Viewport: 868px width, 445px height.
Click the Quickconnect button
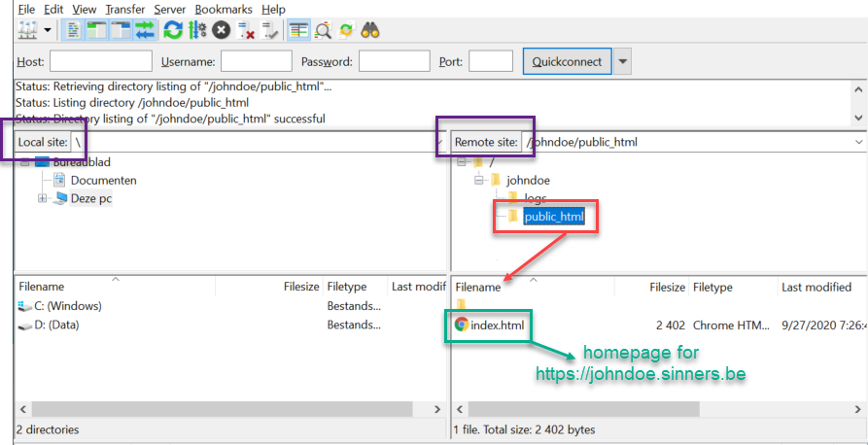pos(568,62)
